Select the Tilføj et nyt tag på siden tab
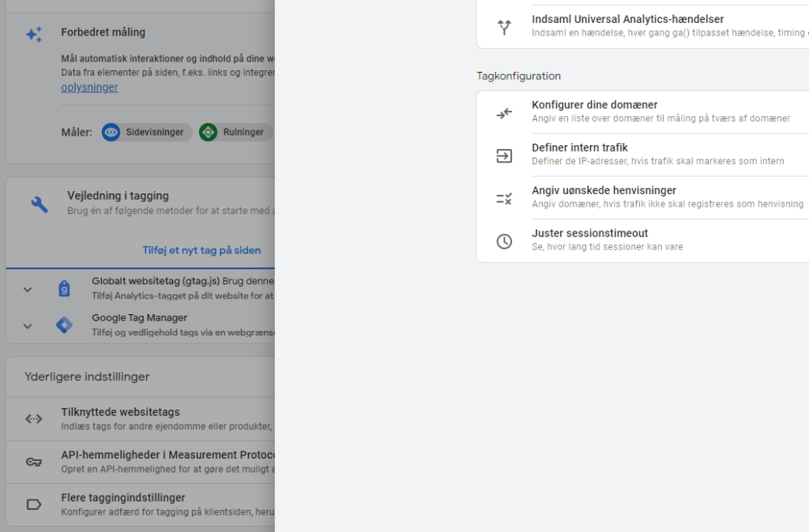The image size is (809, 532). click(x=201, y=250)
